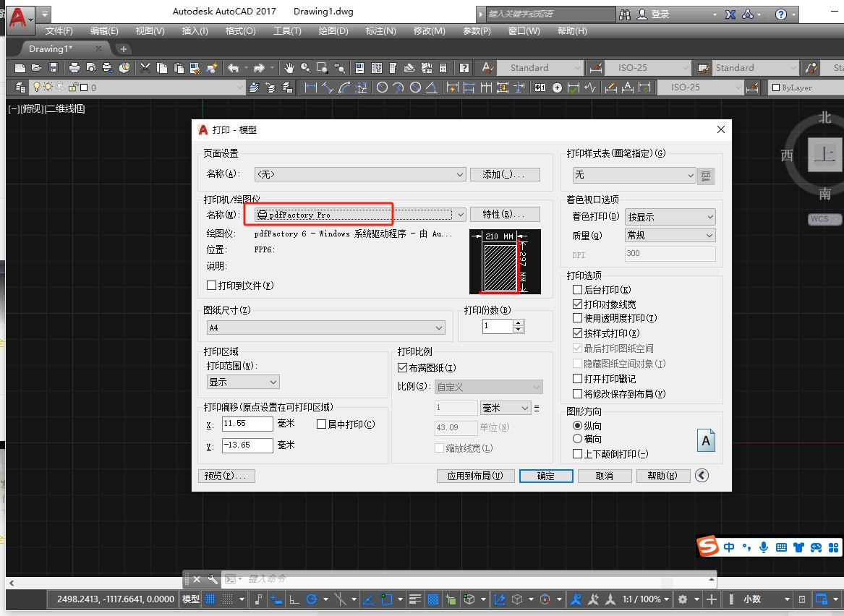The height and width of the screenshot is (616, 844).
Task: Open the 打印范围 显示 dropdown
Action: [x=243, y=382]
